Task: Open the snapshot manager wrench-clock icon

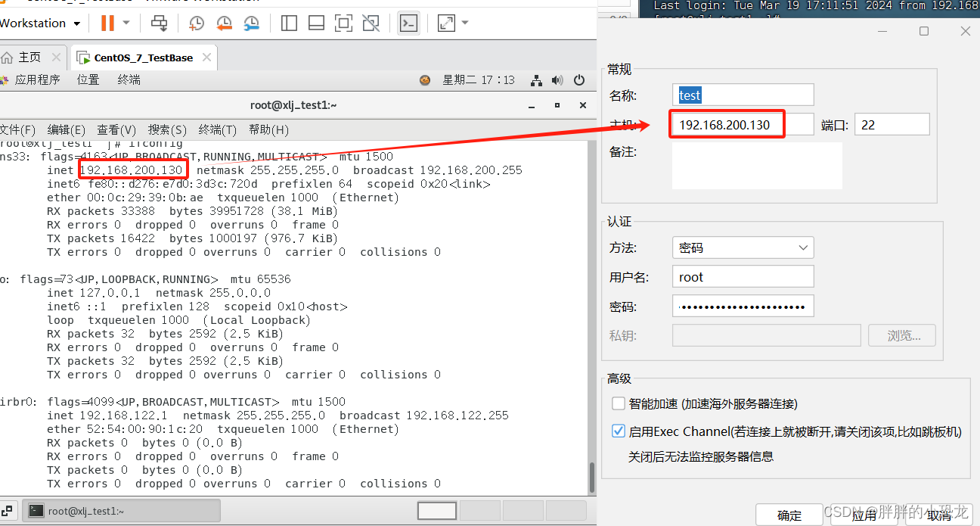Action: tap(251, 23)
